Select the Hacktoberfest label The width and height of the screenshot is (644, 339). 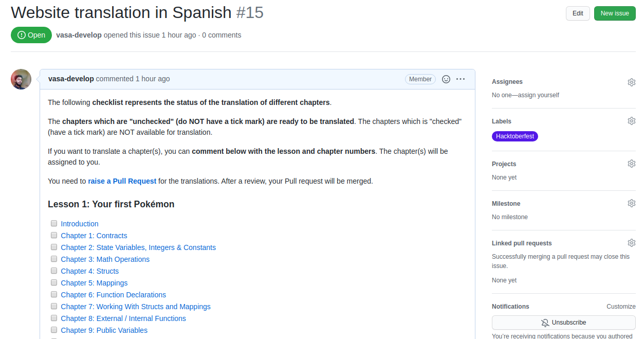pos(514,136)
